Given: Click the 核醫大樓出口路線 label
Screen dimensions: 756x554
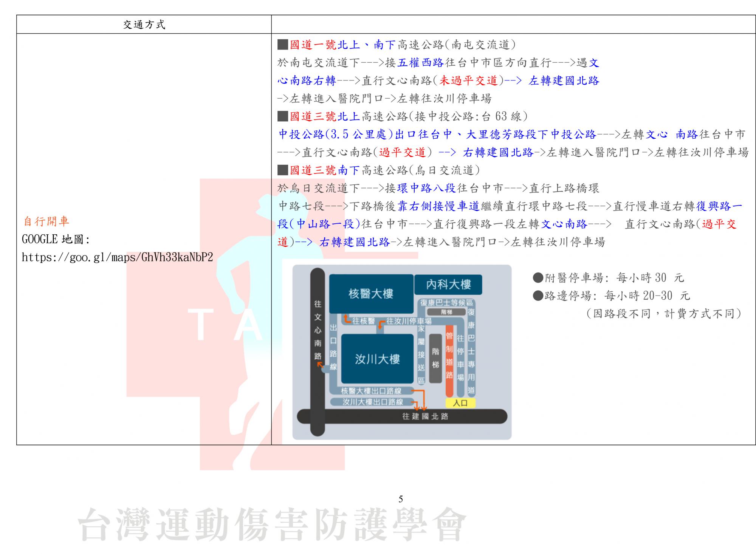Looking at the screenshot, I should point(371,391).
